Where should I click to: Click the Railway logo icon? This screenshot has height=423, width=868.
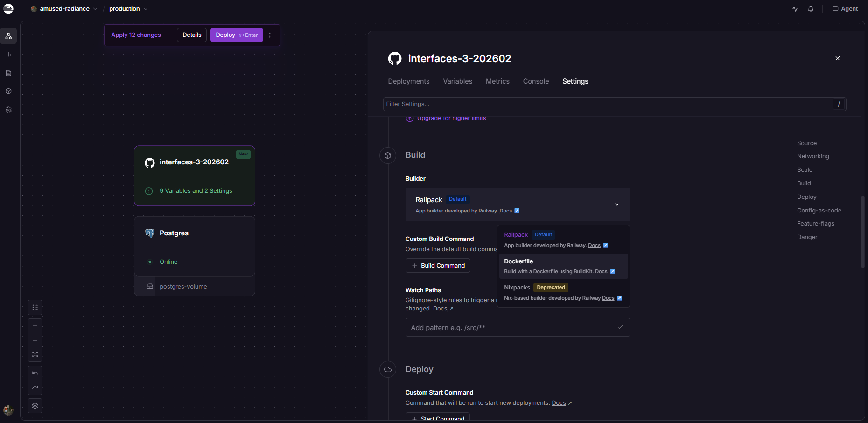[8, 9]
